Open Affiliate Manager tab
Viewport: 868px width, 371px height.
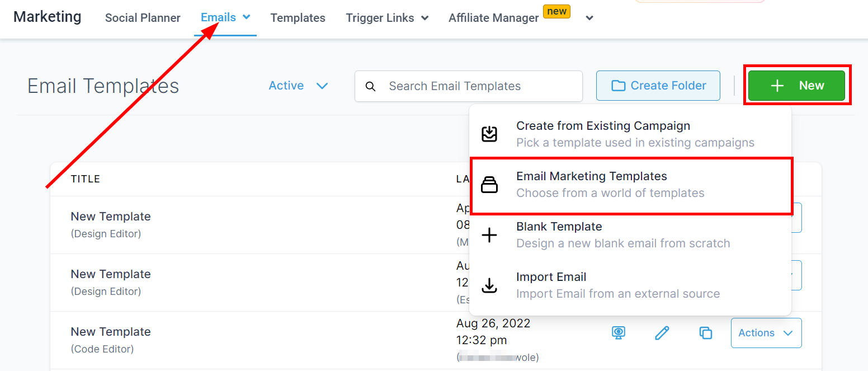tap(493, 18)
